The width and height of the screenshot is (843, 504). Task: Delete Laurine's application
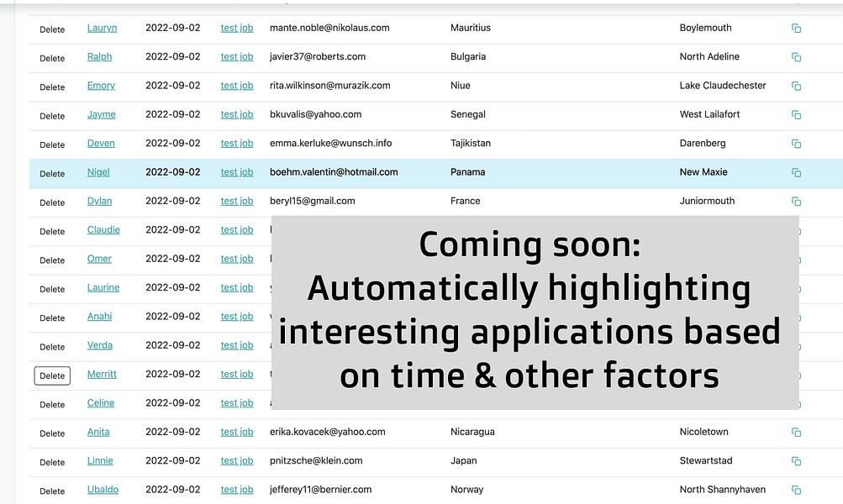pyautogui.click(x=52, y=289)
